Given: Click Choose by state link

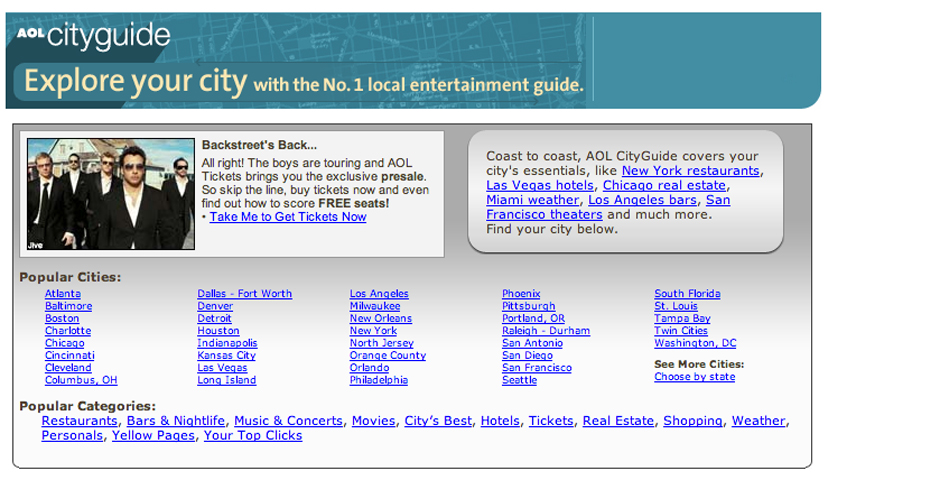Looking at the screenshot, I should click(694, 377).
